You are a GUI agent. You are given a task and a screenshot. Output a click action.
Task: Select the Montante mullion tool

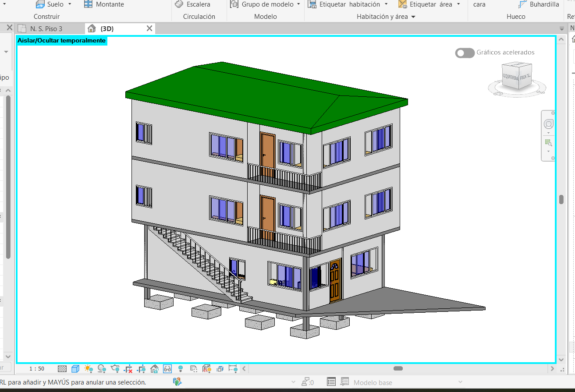coord(104,4)
